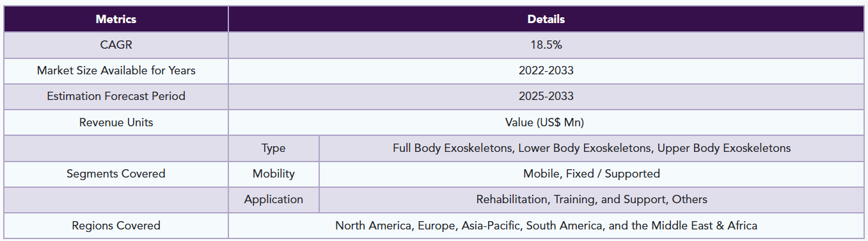Click the Type sub-segment cell
The width and height of the screenshot is (868, 241).
(274, 148)
